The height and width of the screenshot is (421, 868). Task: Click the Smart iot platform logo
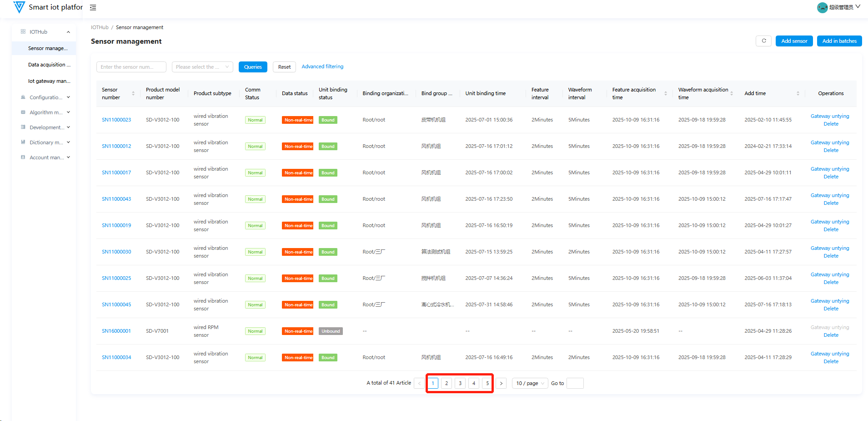19,7
